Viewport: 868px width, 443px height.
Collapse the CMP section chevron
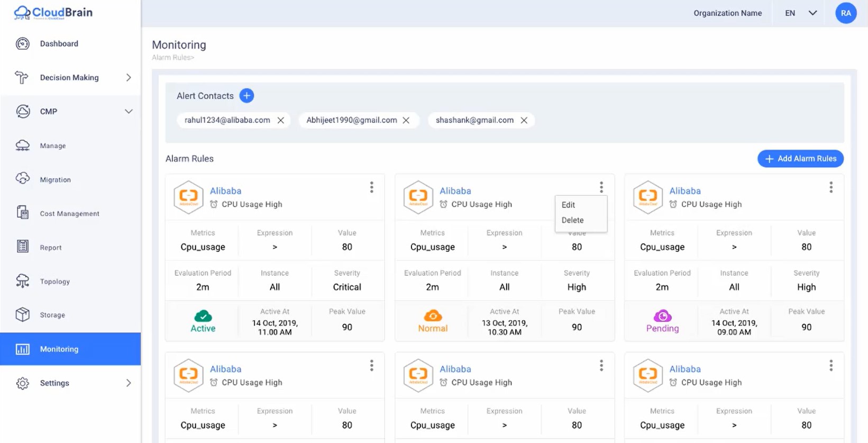129,112
